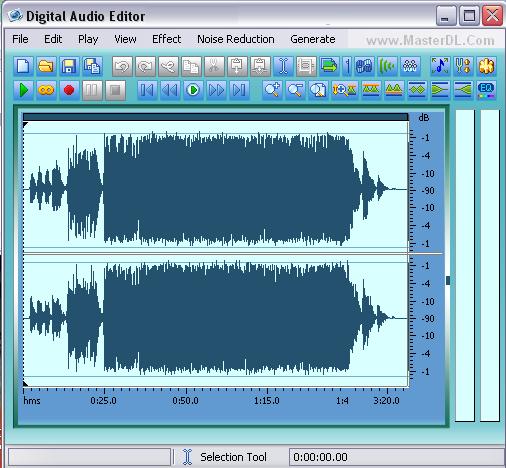The image size is (506, 468).
Task: Stop playback with the square Stop button
Action: pyautogui.click(x=115, y=90)
